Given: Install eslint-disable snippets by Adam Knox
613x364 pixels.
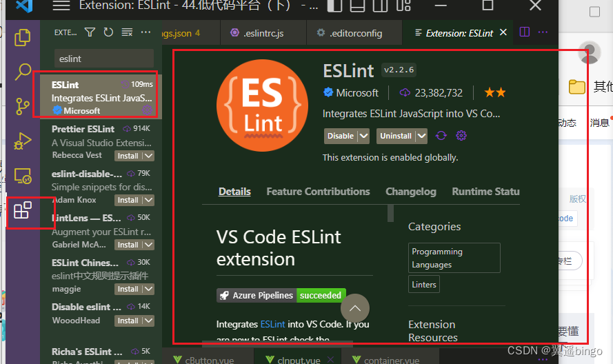Looking at the screenshot, I should coord(128,200).
